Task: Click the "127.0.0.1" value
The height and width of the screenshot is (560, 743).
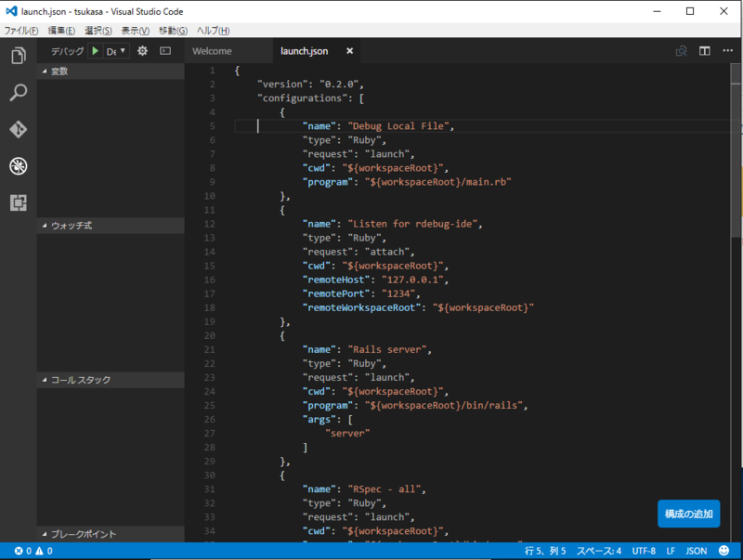Action: (x=412, y=280)
